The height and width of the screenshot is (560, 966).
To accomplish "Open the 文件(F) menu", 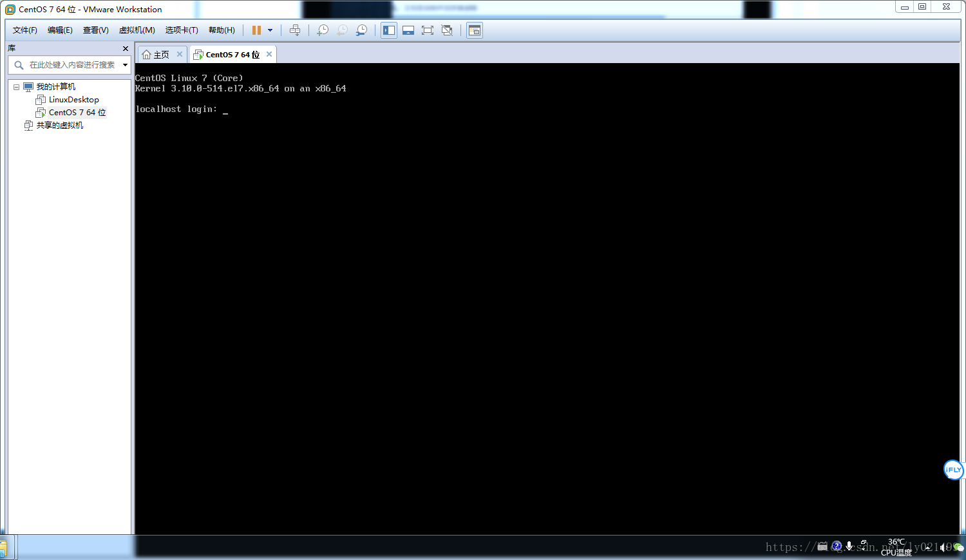I will click(x=25, y=30).
